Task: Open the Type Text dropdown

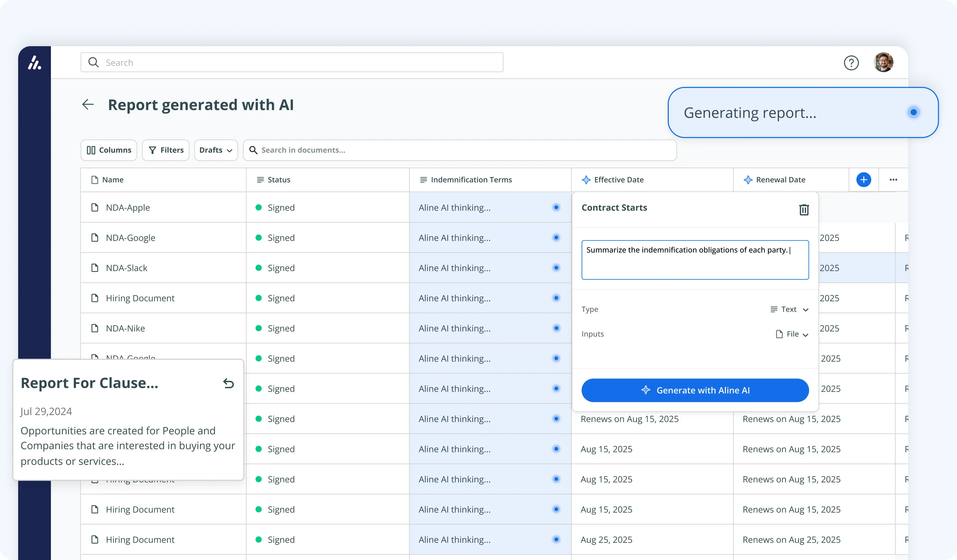Action: point(789,310)
